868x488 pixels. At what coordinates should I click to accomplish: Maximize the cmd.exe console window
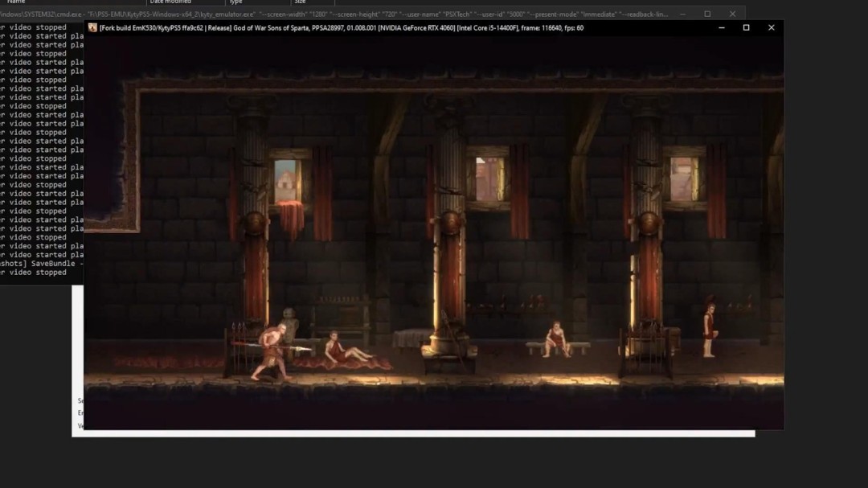[x=707, y=14]
